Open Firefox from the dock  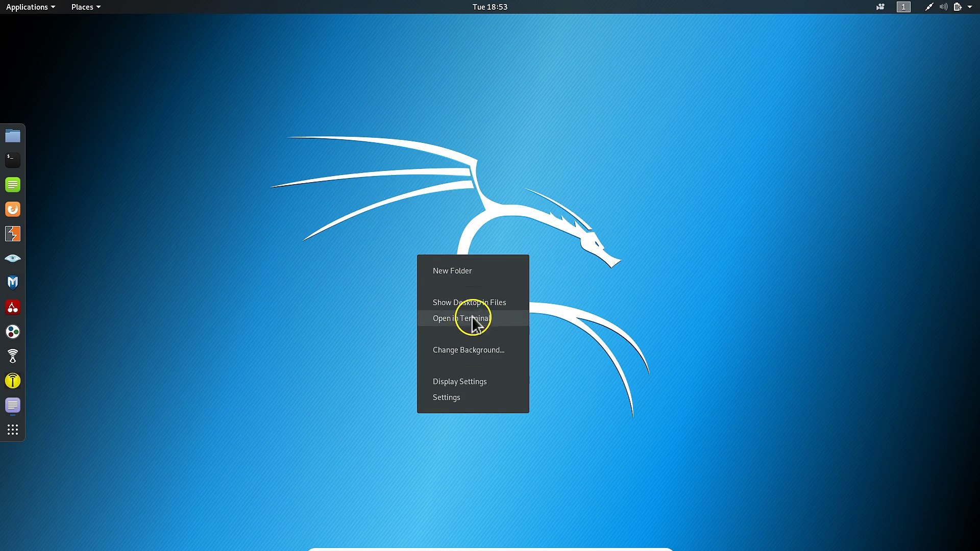pyautogui.click(x=12, y=209)
